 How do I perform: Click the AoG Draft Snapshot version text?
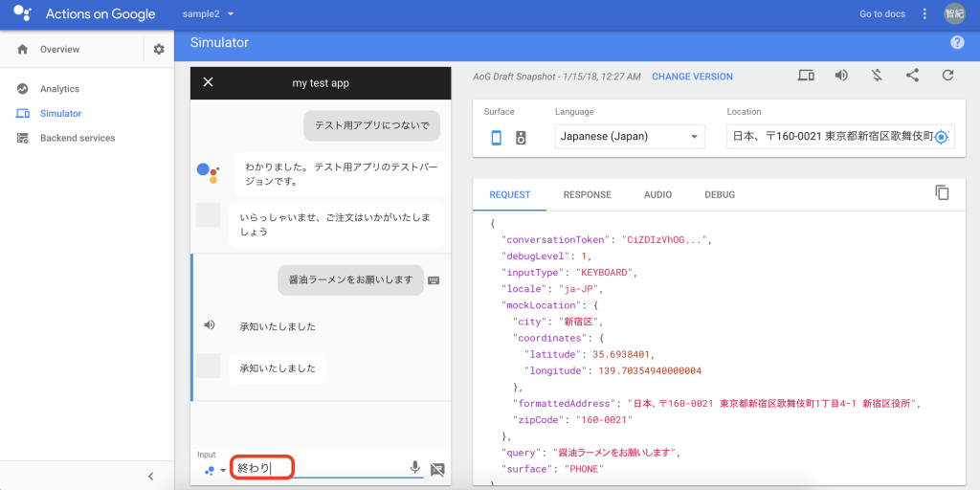(557, 77)
